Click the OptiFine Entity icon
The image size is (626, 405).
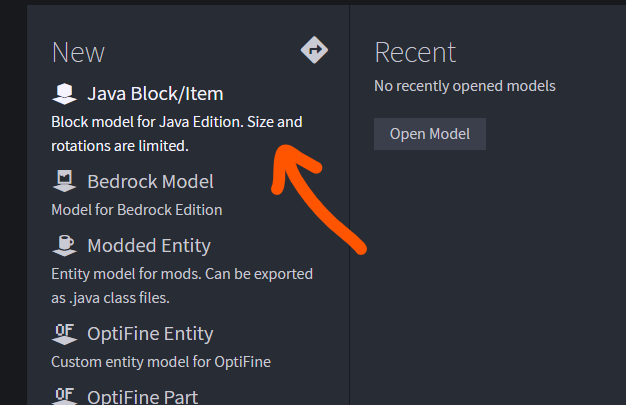point(64,333)
